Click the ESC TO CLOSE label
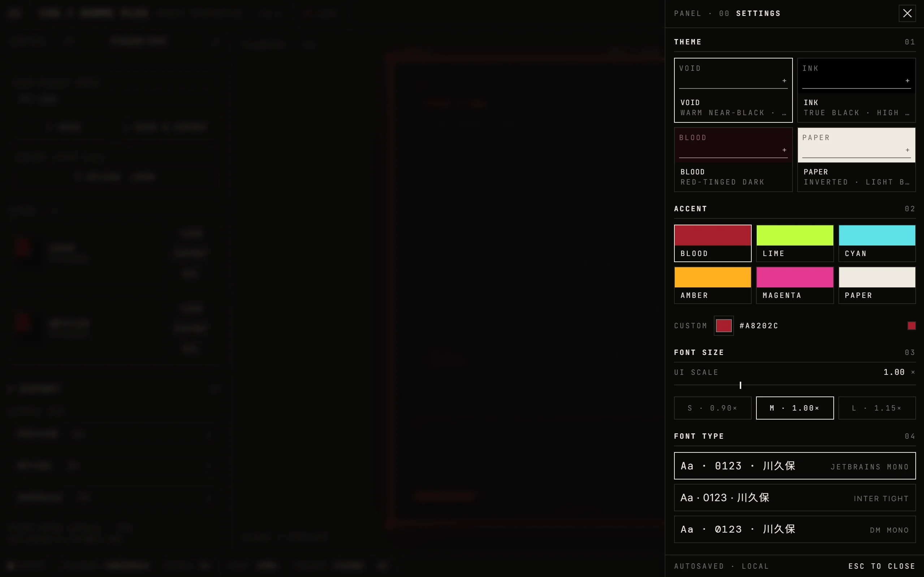This screenshot has height=577, width=924. click(x=882, y=566)
